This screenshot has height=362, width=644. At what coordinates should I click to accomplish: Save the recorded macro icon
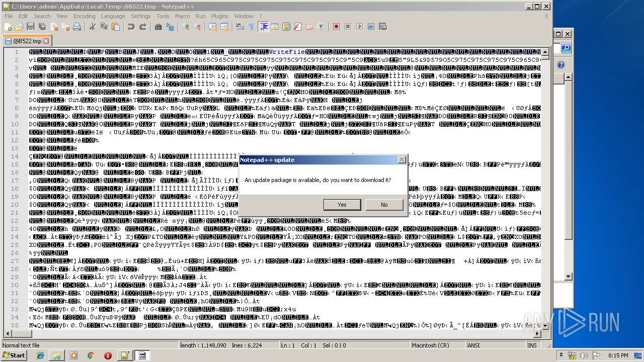pyautogui.click(x=383, y=27)
